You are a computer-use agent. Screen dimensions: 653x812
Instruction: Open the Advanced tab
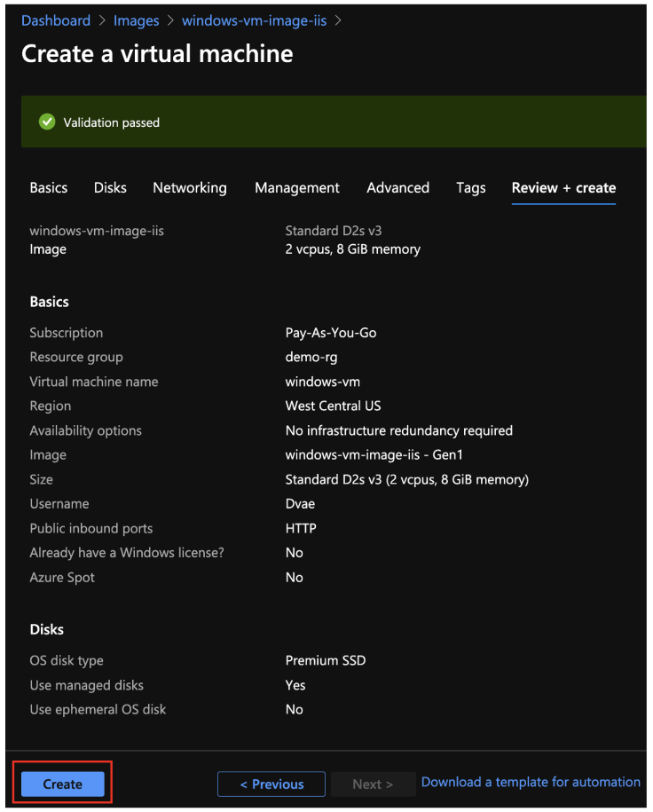point(397,188)
